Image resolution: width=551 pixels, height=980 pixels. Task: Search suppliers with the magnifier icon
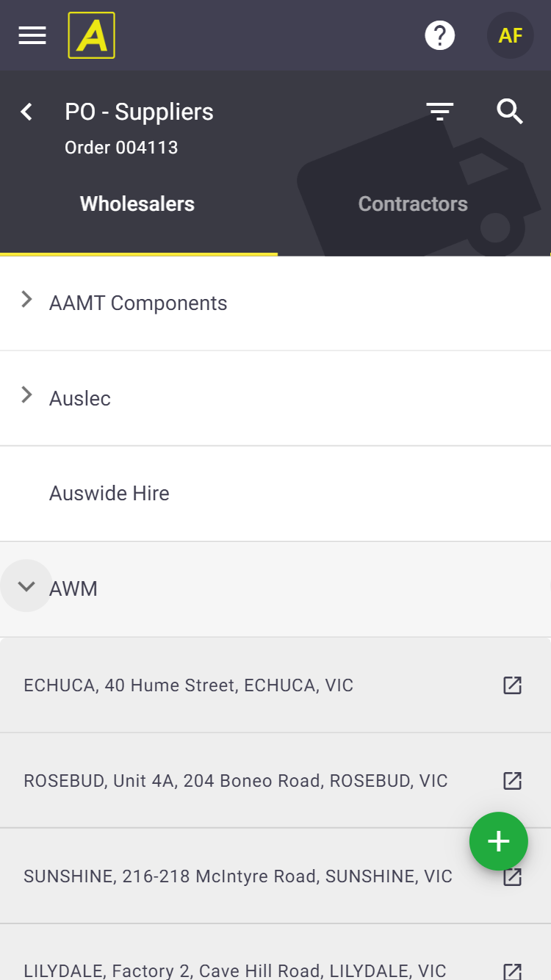pos(509,112)
